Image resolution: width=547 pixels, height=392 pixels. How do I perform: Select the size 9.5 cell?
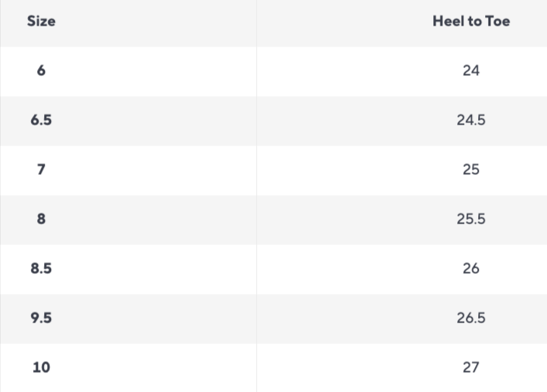tap(41, 318)
